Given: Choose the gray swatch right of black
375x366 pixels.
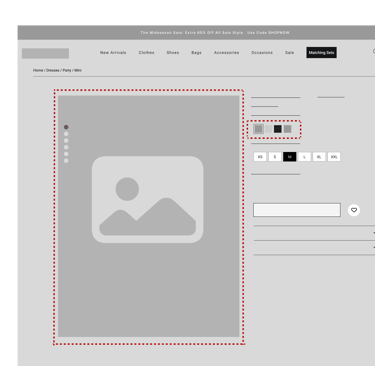Looking at the screenshot, I should coord(287,129).
